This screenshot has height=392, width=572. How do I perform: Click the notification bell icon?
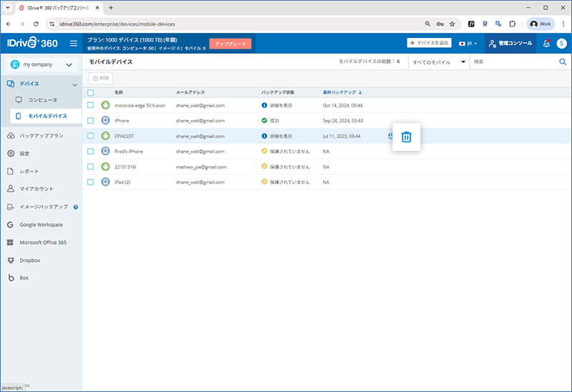pyautogui.click(x=546, y=44)
